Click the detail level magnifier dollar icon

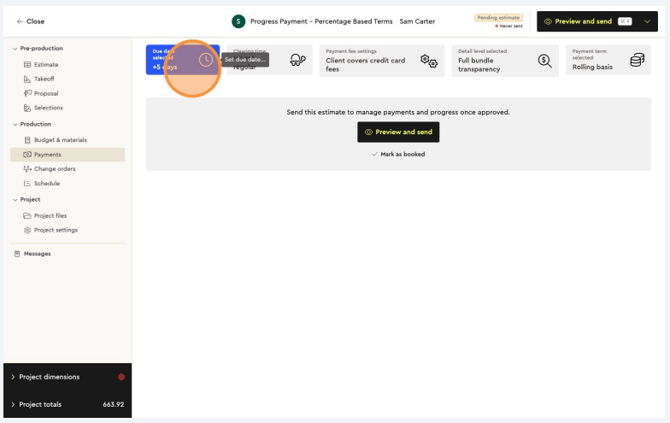click(544, 61)
